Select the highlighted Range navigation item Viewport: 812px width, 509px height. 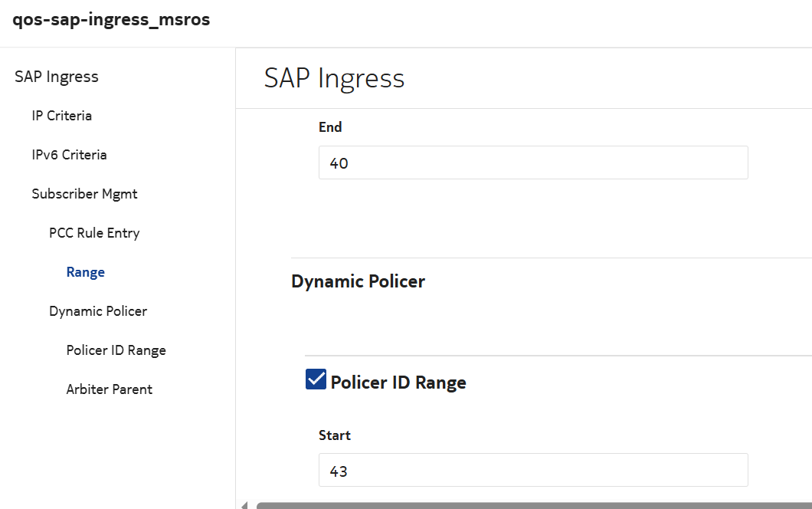86,272
